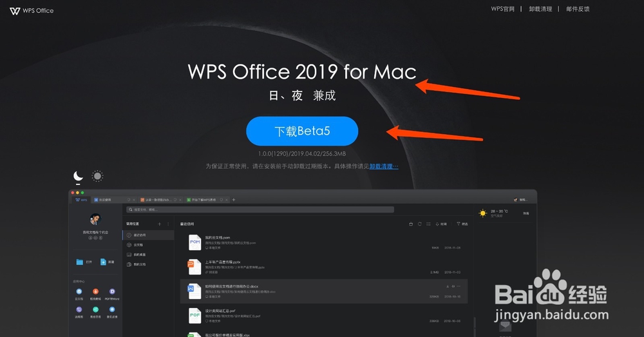Click the 上半年产品宣传稿.pptx file row

324,267
